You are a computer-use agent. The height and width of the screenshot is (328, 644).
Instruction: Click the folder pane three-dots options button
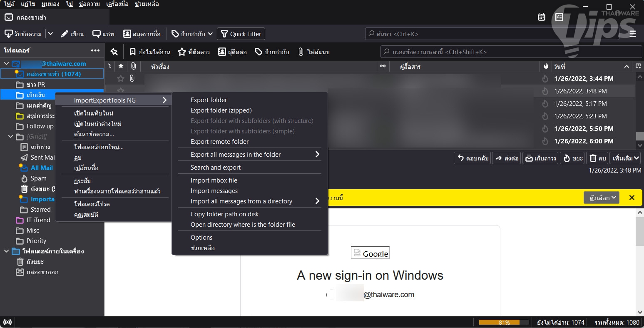[95, 50]
